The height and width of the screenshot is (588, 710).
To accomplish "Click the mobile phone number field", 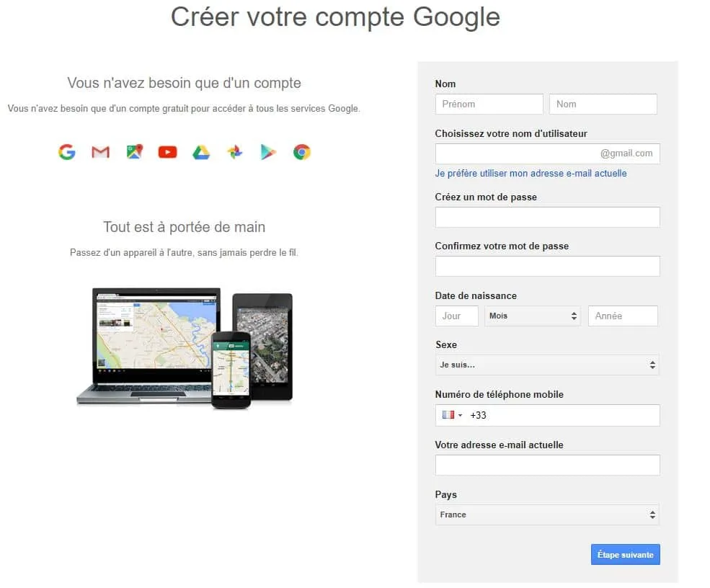I will [x=547, y=415].
